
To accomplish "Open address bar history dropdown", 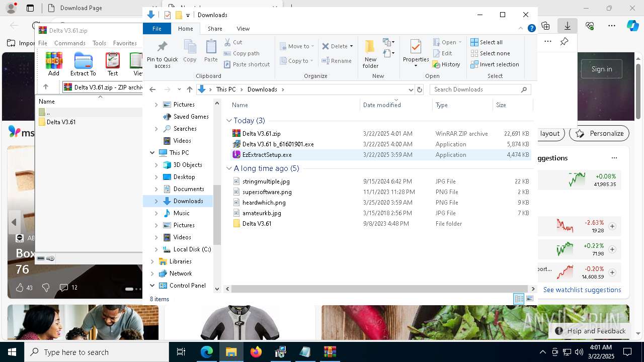I will [x=411, y=89].
